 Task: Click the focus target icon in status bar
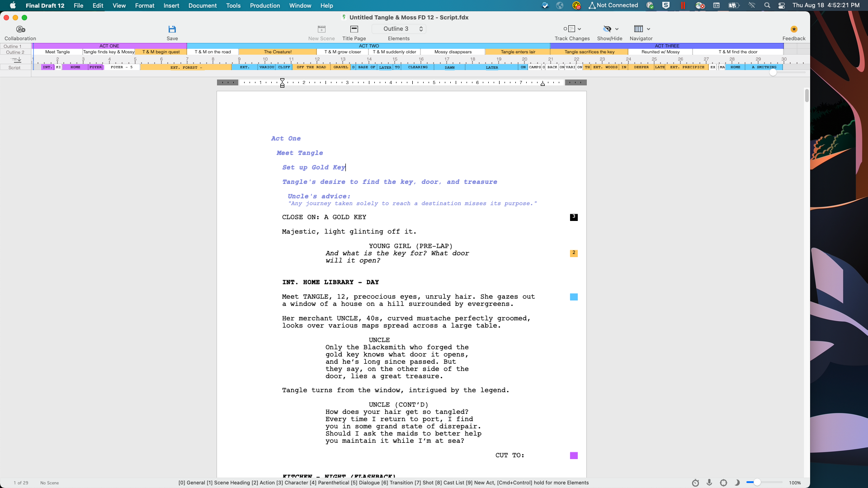coord(723,483)
